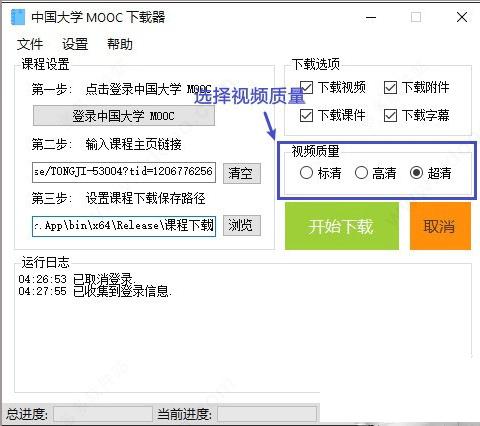Uncheck the 下载视频 checkbox

(306, 88)
